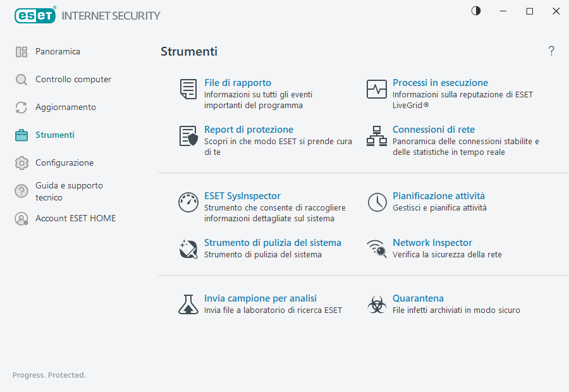Click the Invia campione flask icon
This screenshot has width=569, height=392.
pos(188,305)
